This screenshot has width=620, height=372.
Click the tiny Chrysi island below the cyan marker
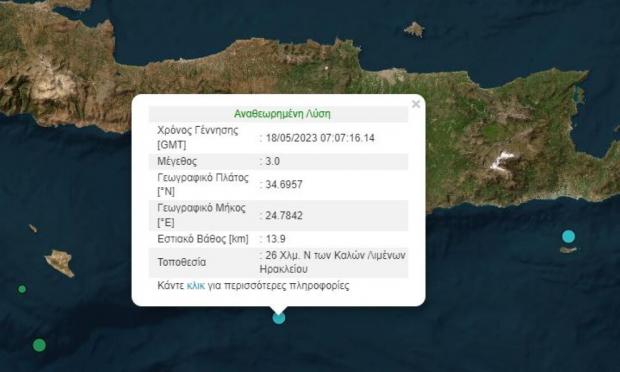coord(568,250)
